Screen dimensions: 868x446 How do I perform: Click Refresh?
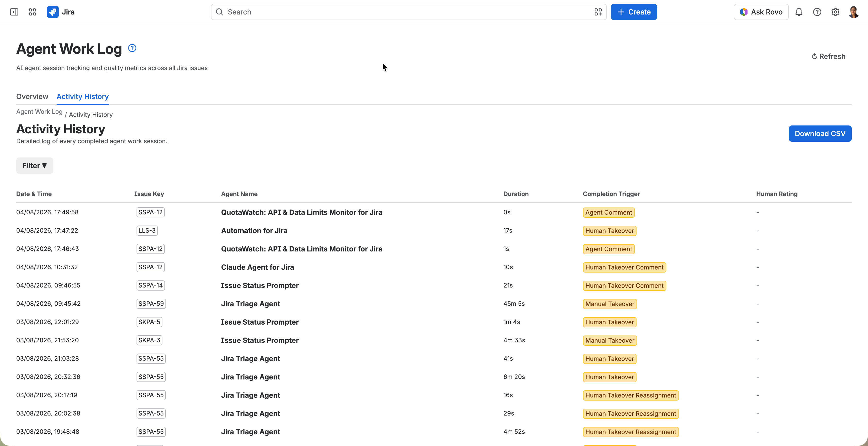click(x=828, y=56)
